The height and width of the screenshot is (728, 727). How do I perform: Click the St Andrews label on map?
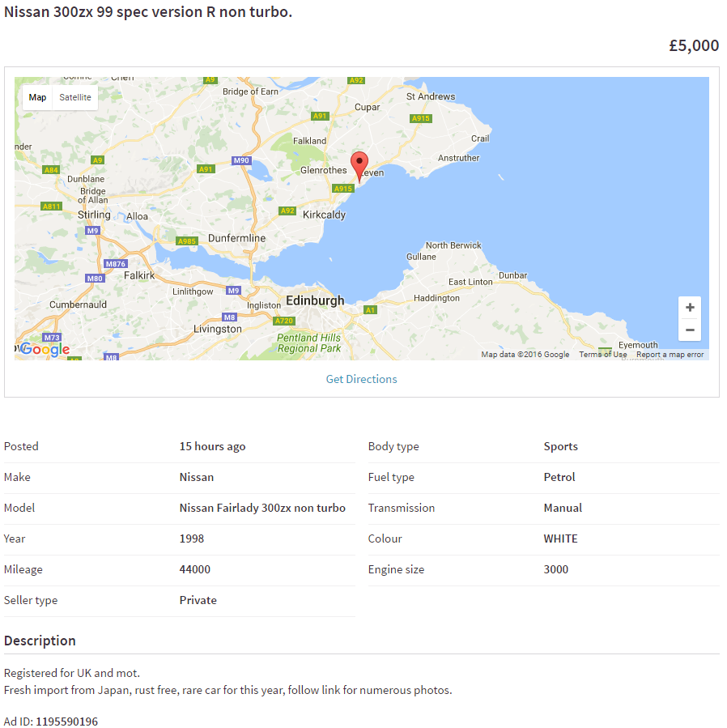(431, 96)
